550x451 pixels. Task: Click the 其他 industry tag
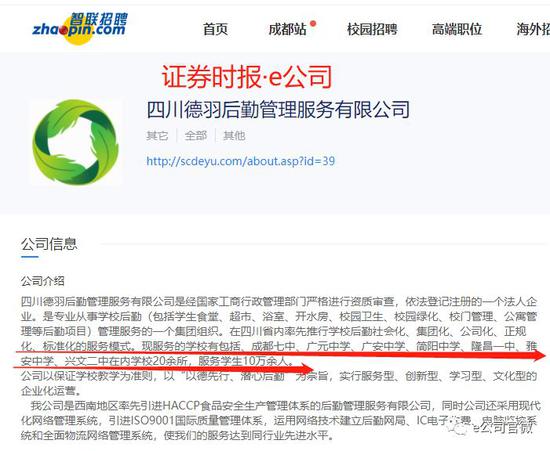pyautogui.click(x=234, y=136)
